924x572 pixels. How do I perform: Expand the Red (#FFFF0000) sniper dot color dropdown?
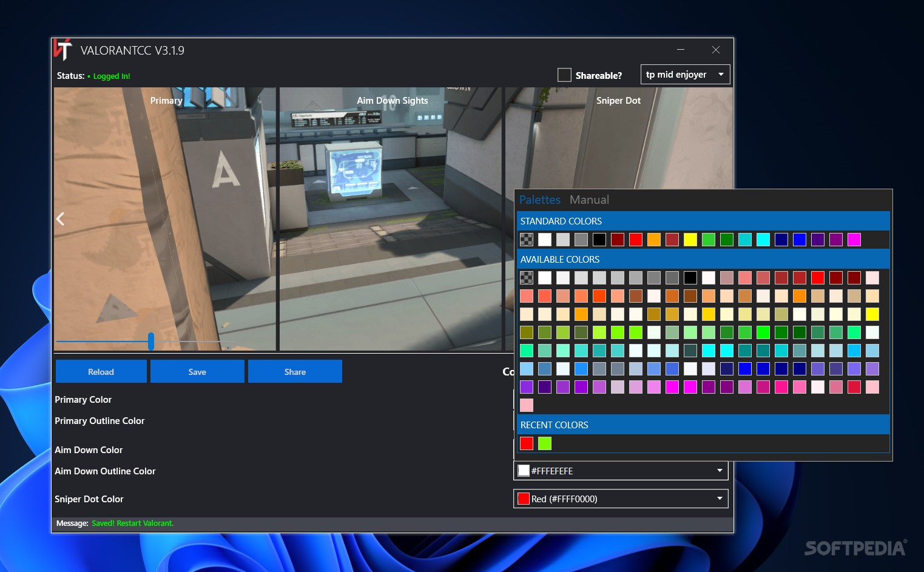pyautogui.click(x=621, y=499)
